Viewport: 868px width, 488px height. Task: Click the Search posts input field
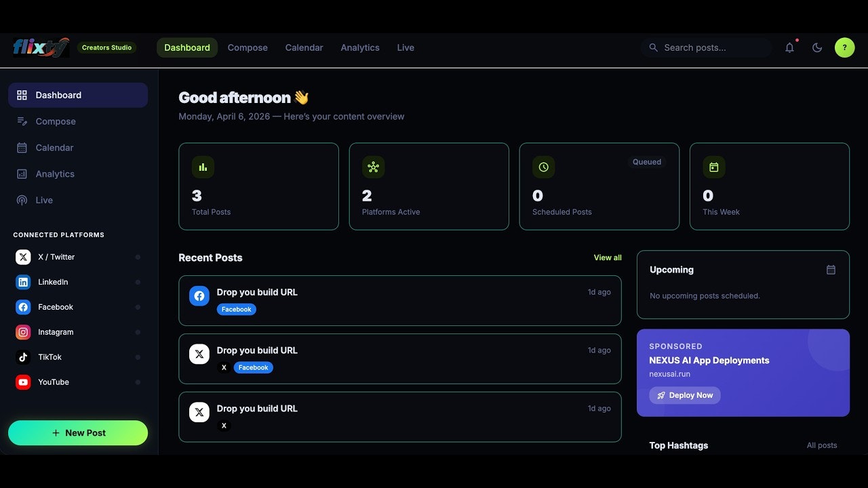707,47
